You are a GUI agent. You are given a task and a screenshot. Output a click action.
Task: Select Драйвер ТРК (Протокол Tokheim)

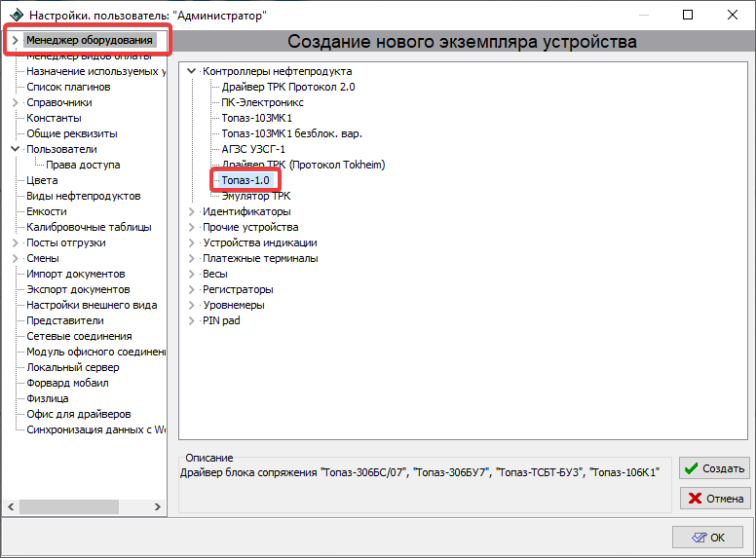pyautogui.click(x=303, y=165)
